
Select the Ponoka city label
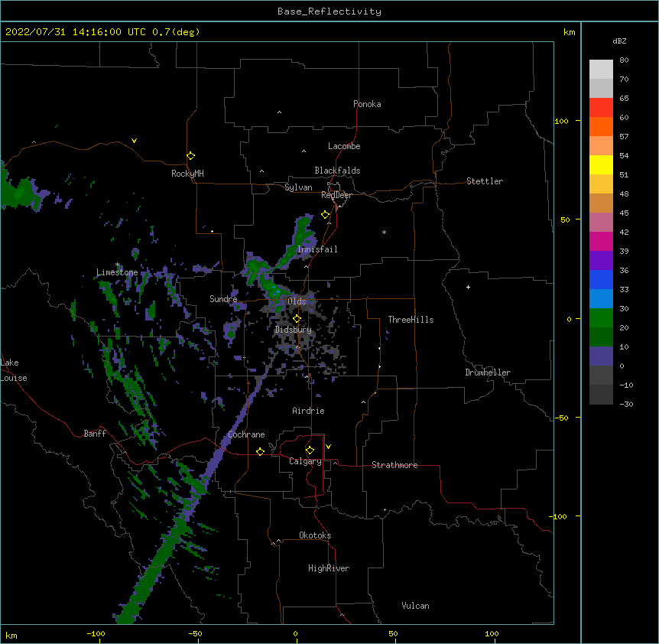[367, 104]
